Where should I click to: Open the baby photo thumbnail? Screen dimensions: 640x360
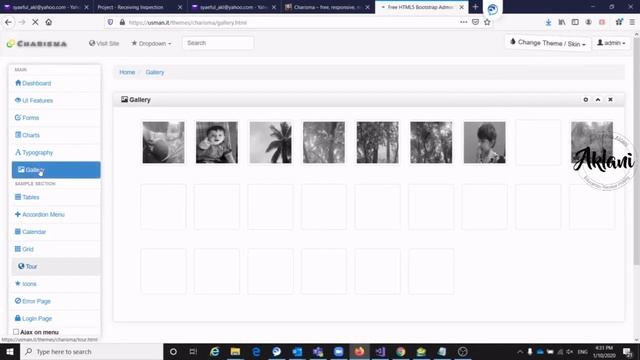[217, 142]
